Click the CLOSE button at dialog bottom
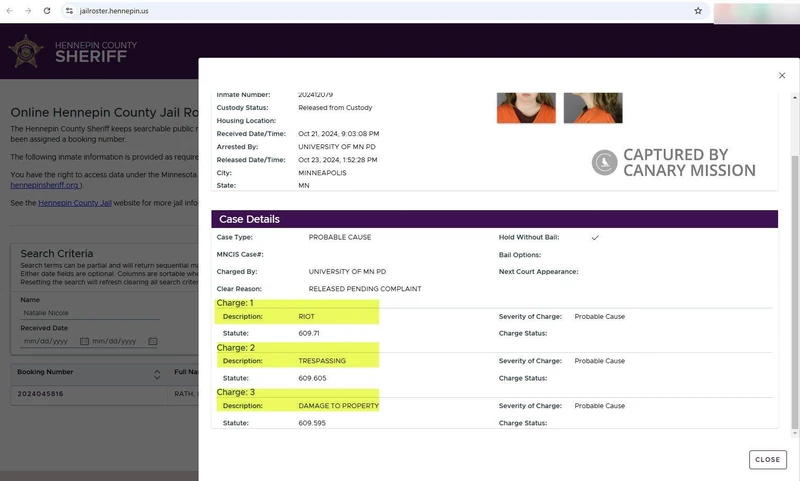 click(767, 460)
